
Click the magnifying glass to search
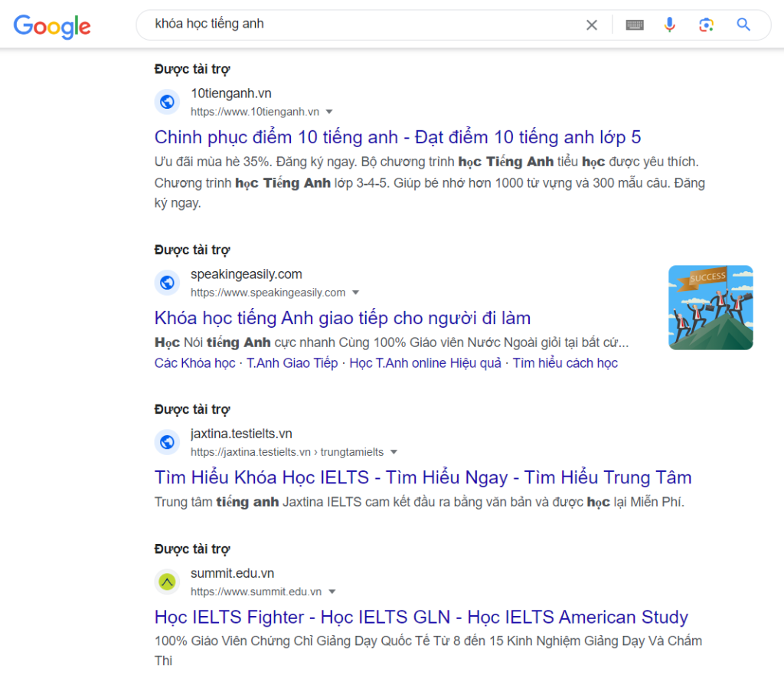coord(743,25)
